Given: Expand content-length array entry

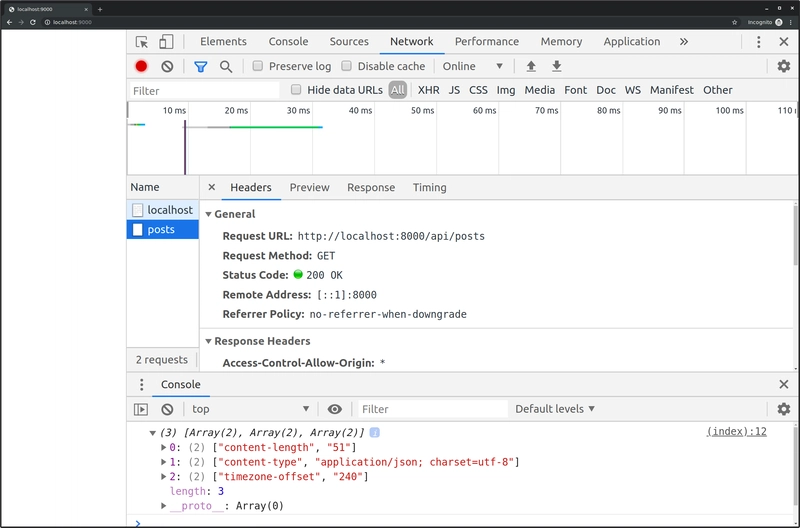Looking at the screenshot, I should [164, 447].
